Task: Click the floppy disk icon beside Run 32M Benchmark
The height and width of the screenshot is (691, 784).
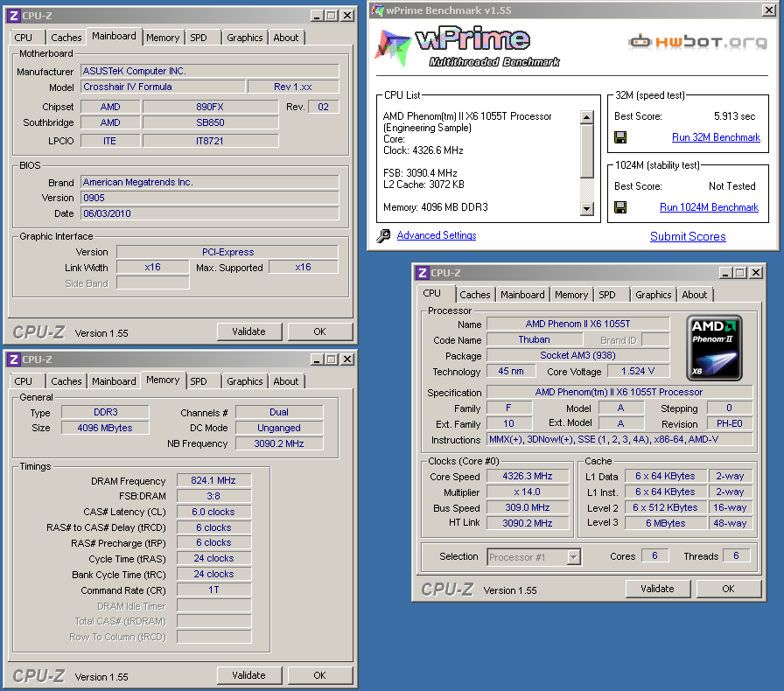Action: coord(620,137)
